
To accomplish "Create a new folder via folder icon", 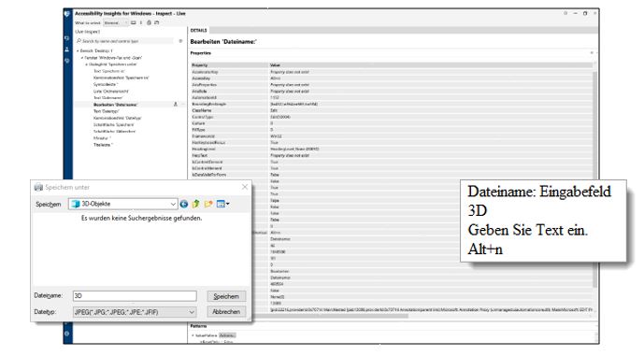I will click(208, 204).
